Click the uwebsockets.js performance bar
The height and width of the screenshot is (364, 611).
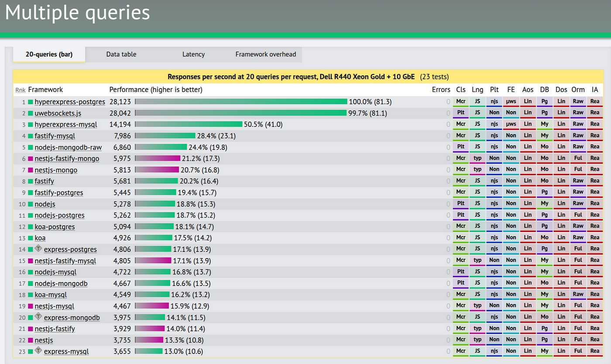click(x=240, y=113)
